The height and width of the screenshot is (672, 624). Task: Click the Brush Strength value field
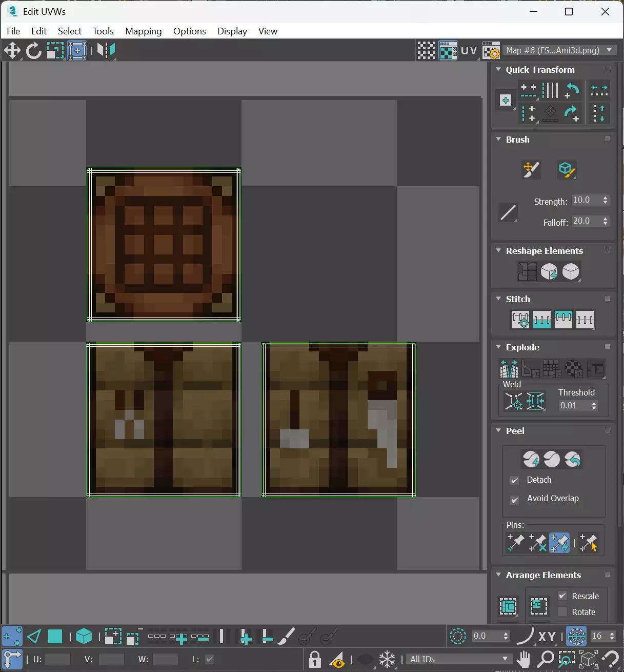coord(586,200)
